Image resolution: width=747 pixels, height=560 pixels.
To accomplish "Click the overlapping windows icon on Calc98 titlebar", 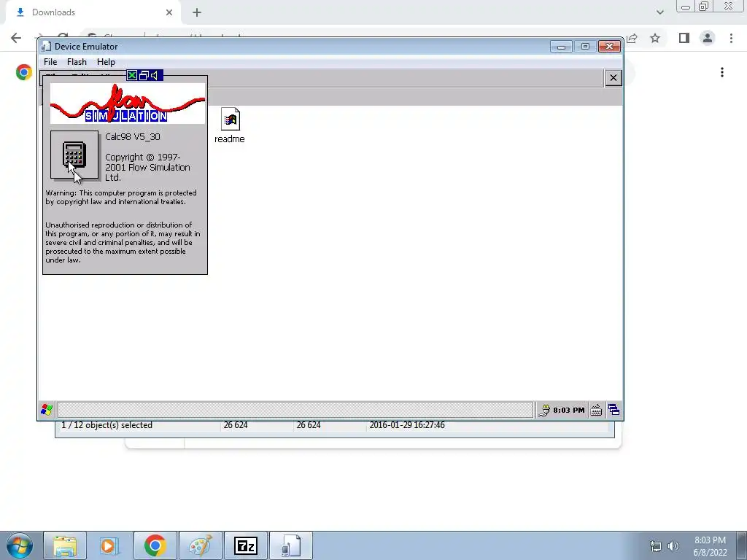I will click(x=144, y=75).
